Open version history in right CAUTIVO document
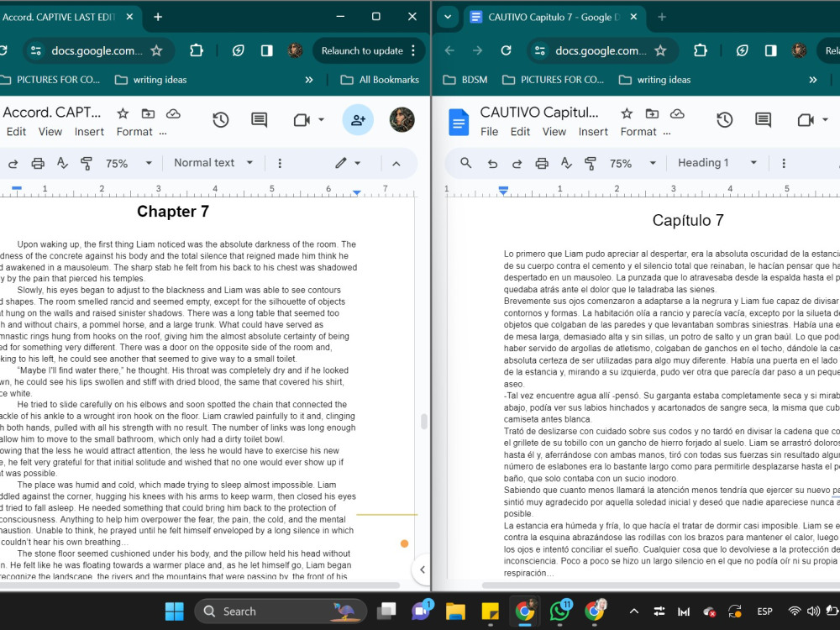This screenshot has width=840, height=630. (725, 120)
